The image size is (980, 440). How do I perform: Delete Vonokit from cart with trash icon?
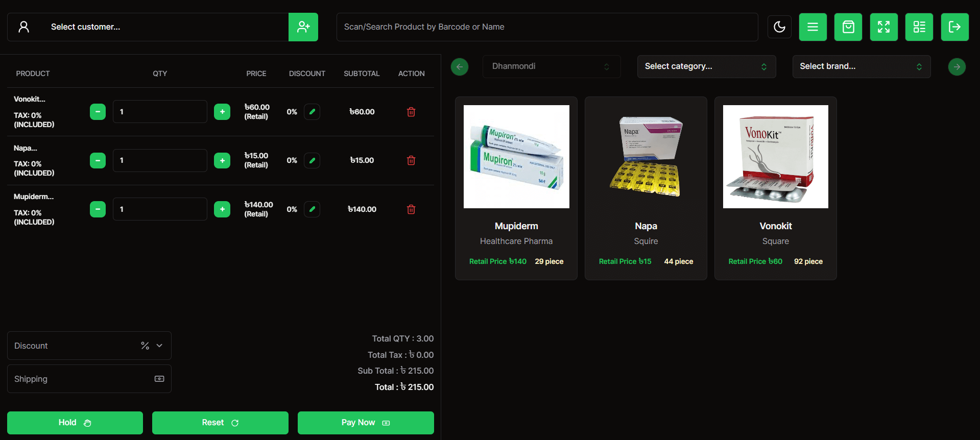point(411,112)
